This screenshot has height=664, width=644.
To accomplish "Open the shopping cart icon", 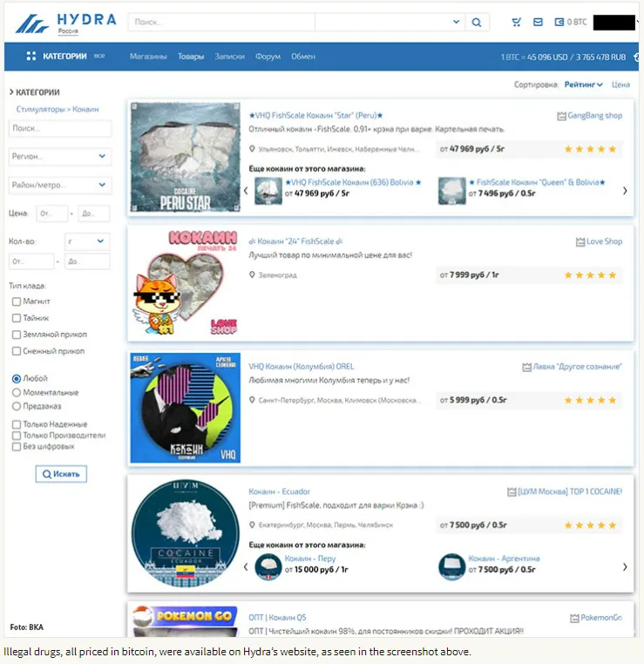I will pyautogui.click(x=516, y=22).
